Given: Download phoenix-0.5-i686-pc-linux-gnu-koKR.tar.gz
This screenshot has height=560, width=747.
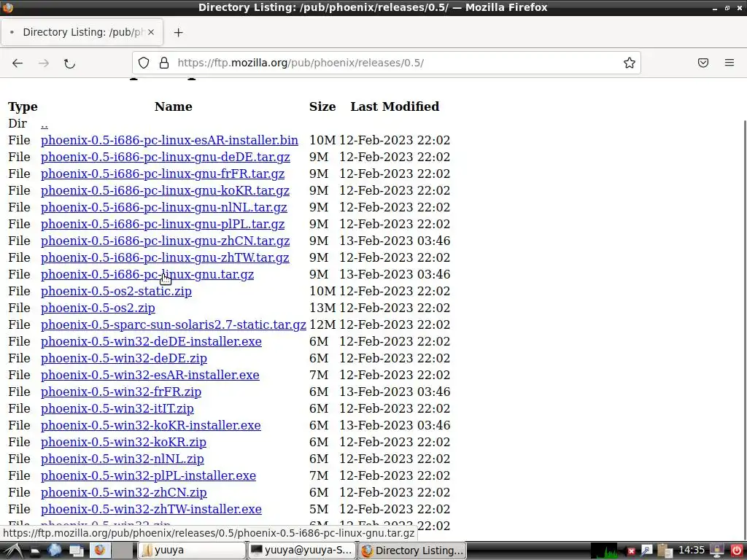Looking at the screenshot, I should pyautogui.click(x=165, y=190).
